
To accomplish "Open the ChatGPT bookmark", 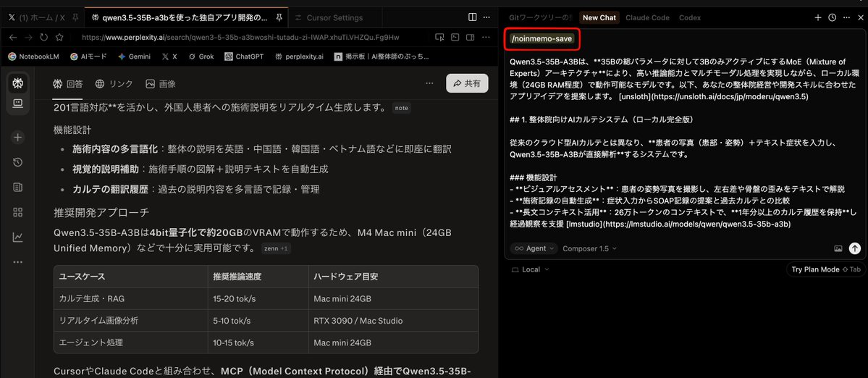I will 244,56.
